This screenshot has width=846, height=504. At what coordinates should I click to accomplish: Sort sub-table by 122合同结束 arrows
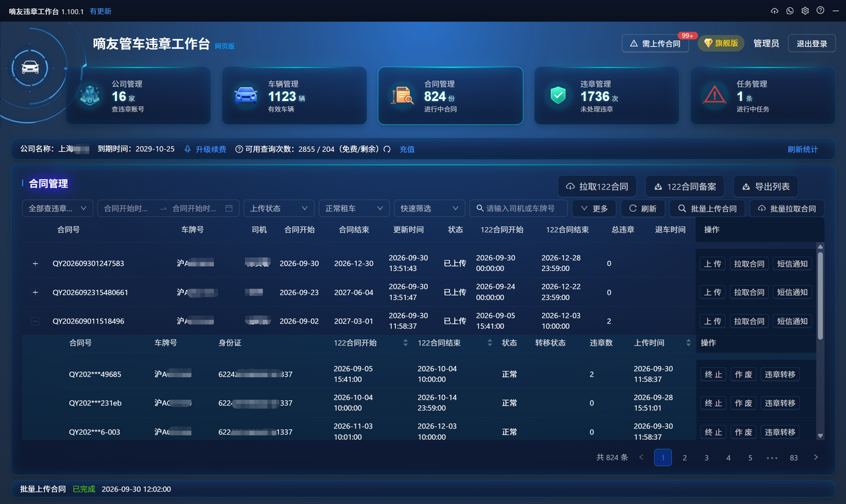tap(490, 343)
